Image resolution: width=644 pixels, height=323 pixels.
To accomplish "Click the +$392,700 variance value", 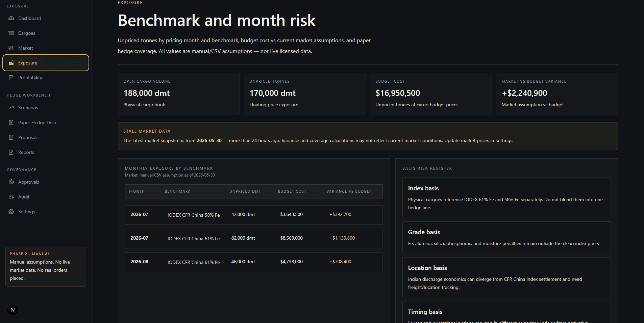I will tap(341, 214).
